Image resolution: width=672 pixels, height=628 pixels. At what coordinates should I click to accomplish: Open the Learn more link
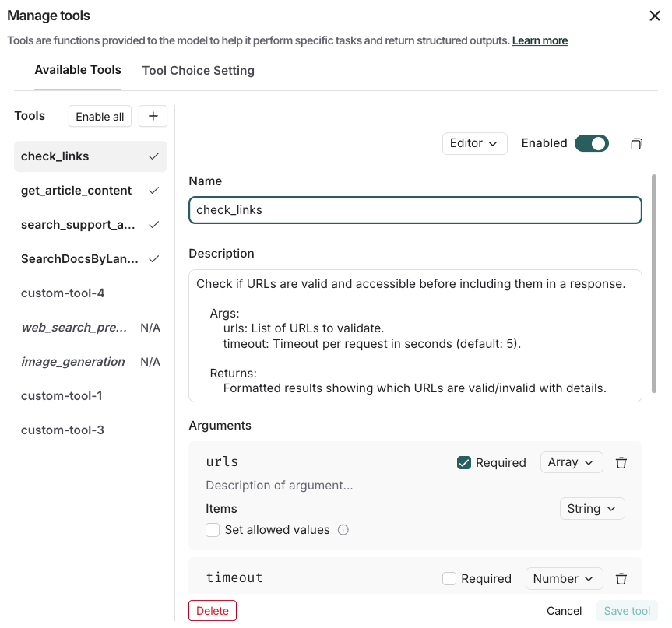point(540,40)
